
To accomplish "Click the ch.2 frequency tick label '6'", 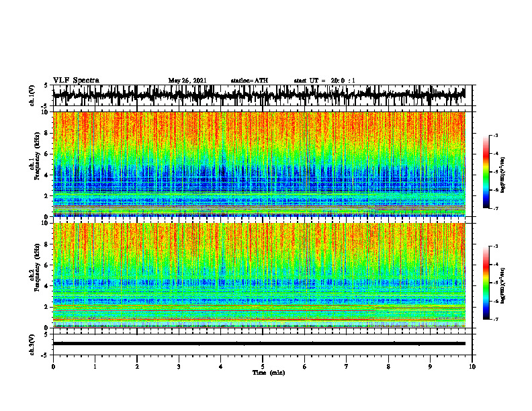I will click(x=46, y=265).
